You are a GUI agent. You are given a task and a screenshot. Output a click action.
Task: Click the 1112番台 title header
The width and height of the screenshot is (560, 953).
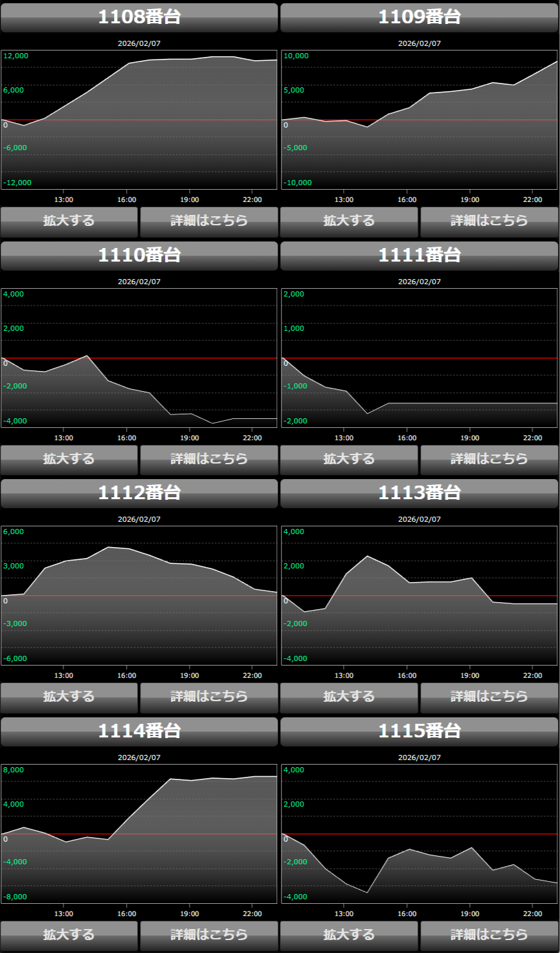(x=139, y=493)
